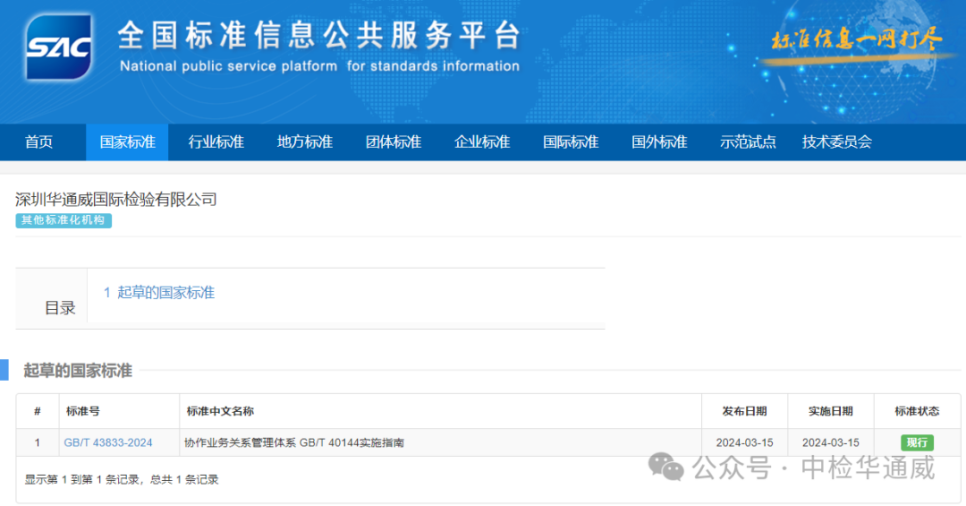The image size is (966, 506).
Task: Select the 国家标准 navigation tab
Action: (127, 142)
